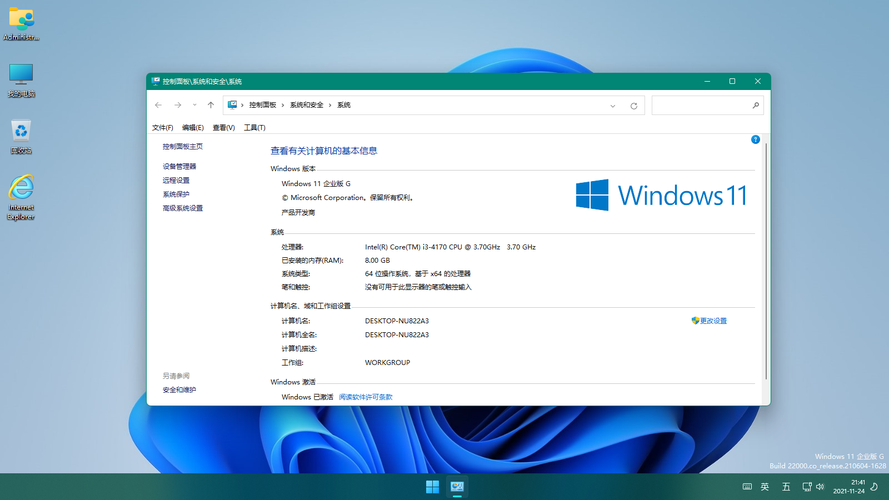The image size is (889, 500).
Task: Open the 查看(V) menu
Action: pyautogui.click(x=224, y=128)
